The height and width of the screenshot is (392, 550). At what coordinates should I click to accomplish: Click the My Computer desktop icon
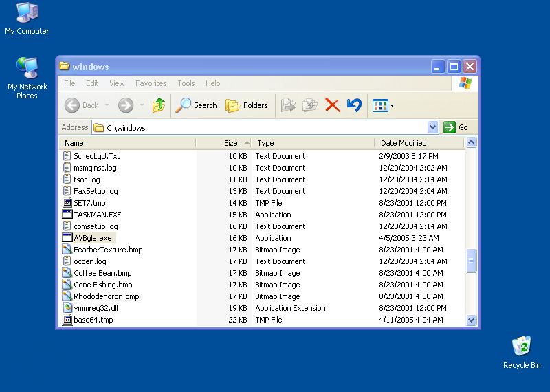click(27, 14)
